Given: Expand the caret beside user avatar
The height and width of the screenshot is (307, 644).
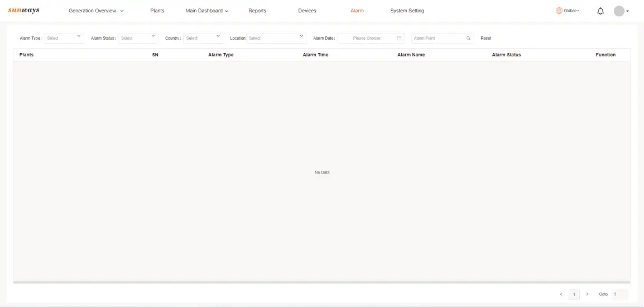Looking at the screenshot, I should click(628, 11).
